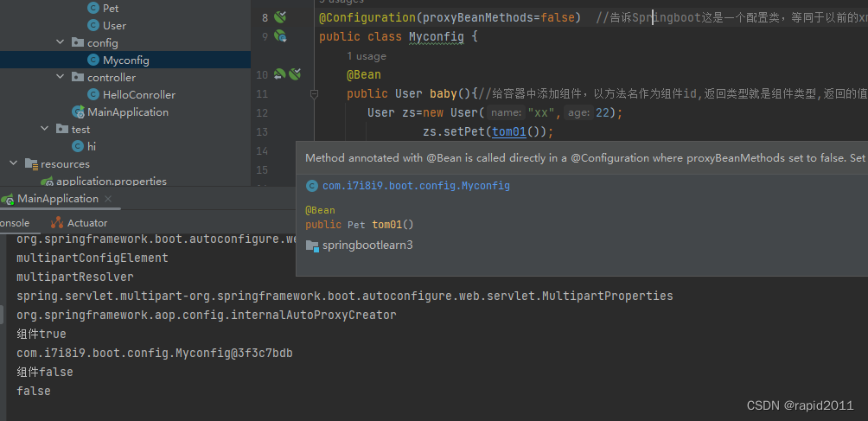Viewport: 868px width, 421px height.
Task: Click the Spring gutter icon on line 9
Action: pos(280,36)
